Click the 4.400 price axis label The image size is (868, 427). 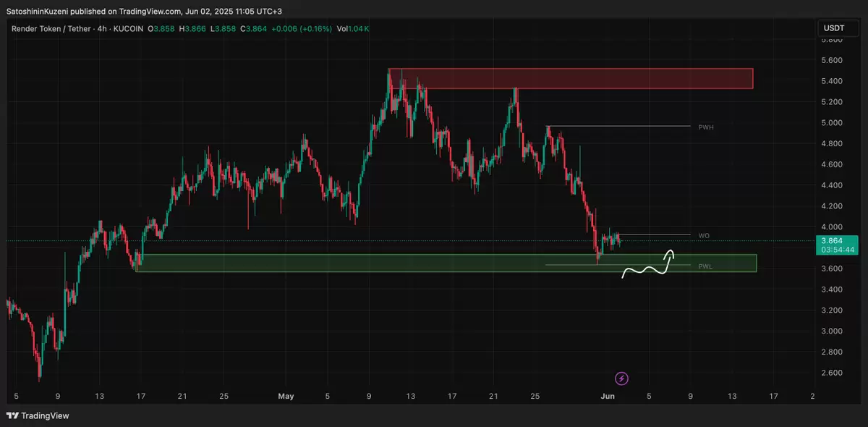(832, 185)
